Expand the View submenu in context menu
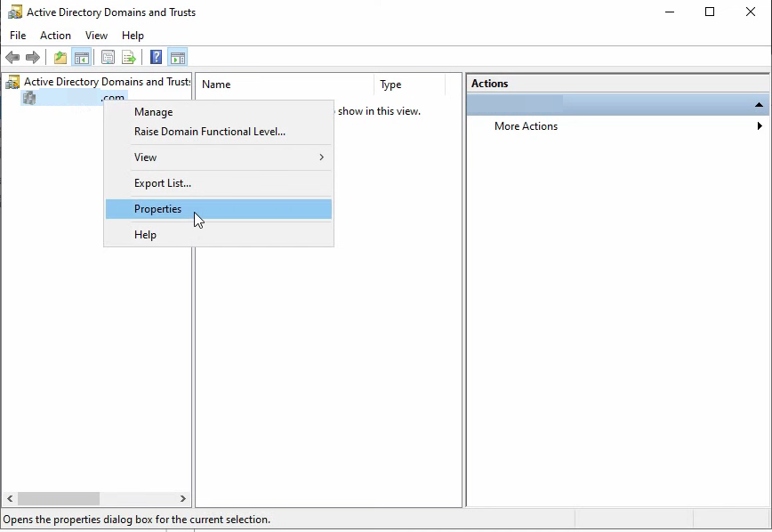The width and height of the screenshot is (772, 532). click(219, 157)
